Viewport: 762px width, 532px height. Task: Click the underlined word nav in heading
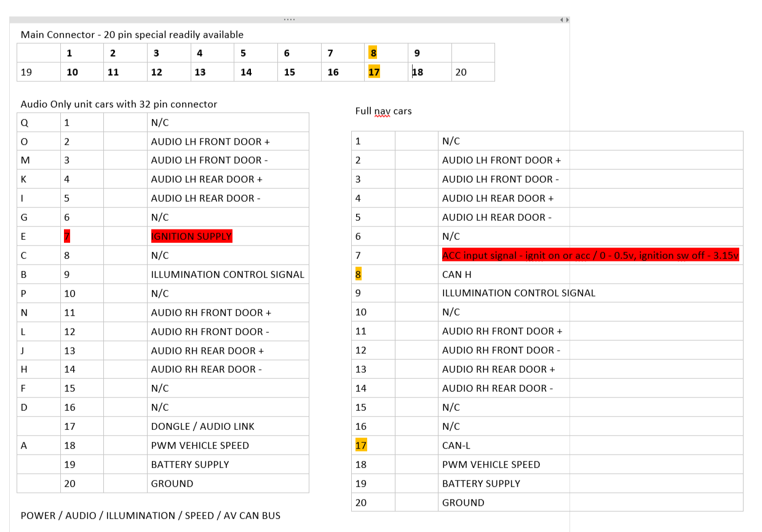[x=383, y=111]
